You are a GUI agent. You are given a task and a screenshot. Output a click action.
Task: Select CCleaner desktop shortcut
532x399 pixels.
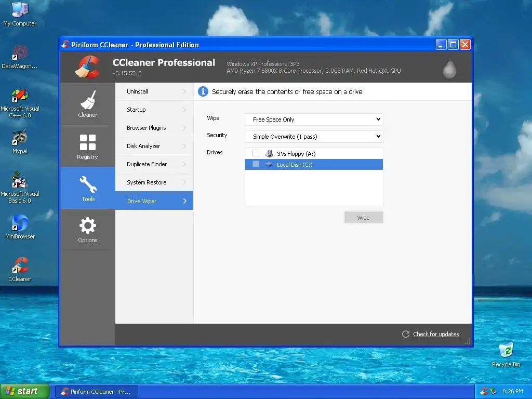click(20, 270)
